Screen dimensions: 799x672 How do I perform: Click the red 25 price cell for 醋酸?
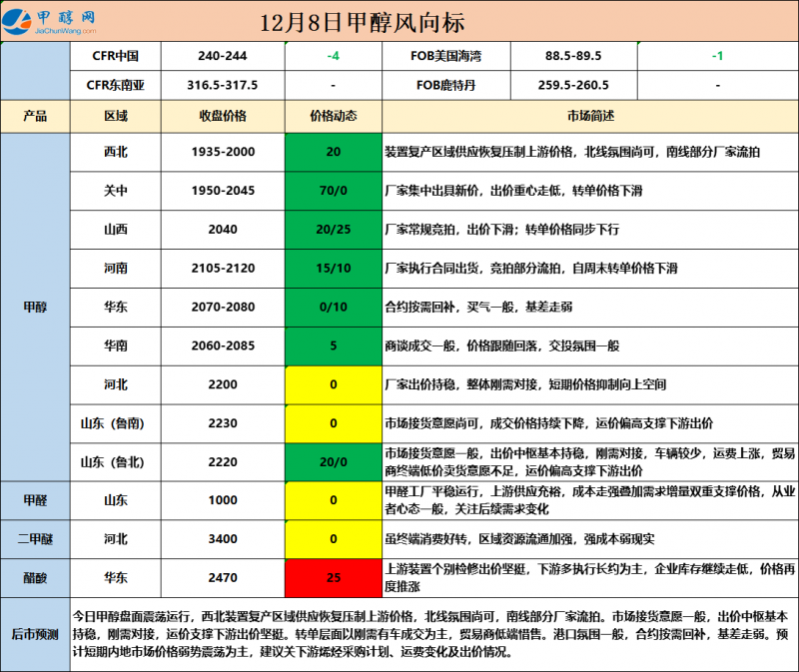coord(333,578)
